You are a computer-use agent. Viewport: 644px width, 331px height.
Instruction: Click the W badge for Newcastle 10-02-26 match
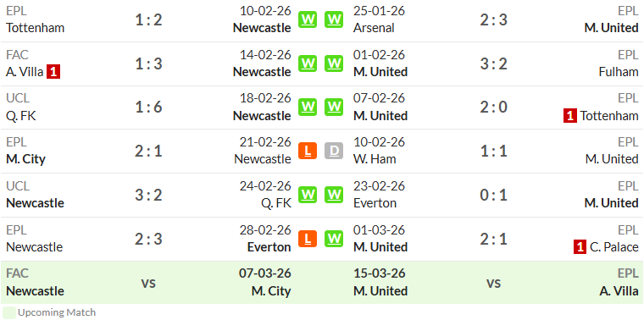click(x=308, y=19)
